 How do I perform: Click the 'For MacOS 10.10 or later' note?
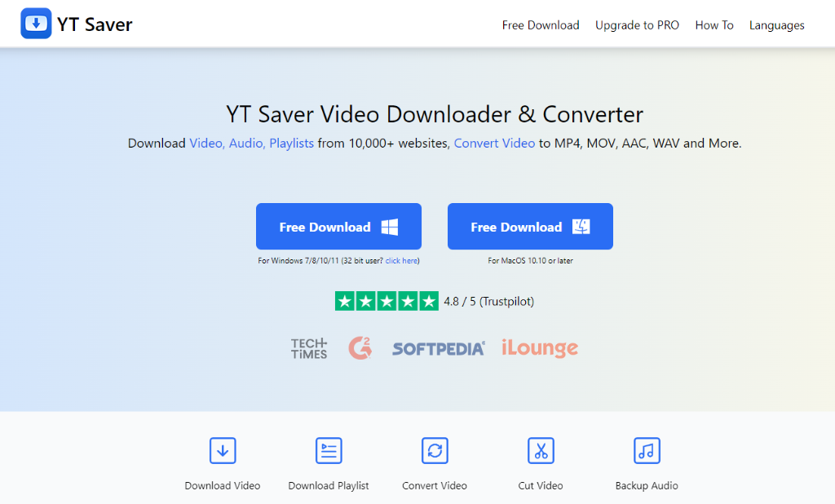click(x=530, y=260)
